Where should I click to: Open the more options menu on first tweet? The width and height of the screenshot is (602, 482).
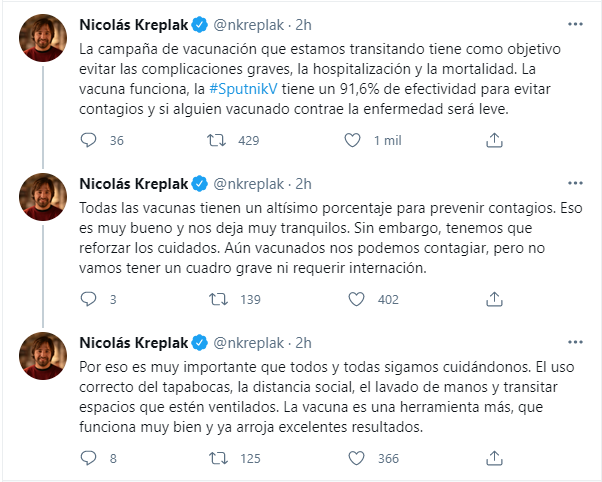pyautogui.click(x=575, y=24)
